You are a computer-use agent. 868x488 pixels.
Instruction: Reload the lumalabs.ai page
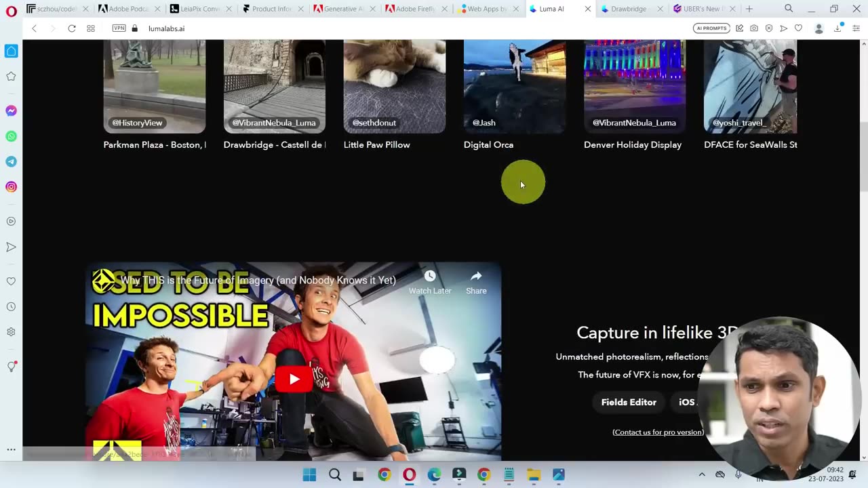[71, 28]
